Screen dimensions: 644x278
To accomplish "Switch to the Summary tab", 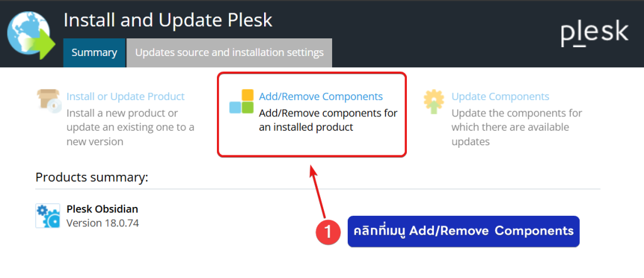I will [x=94, y=53].
